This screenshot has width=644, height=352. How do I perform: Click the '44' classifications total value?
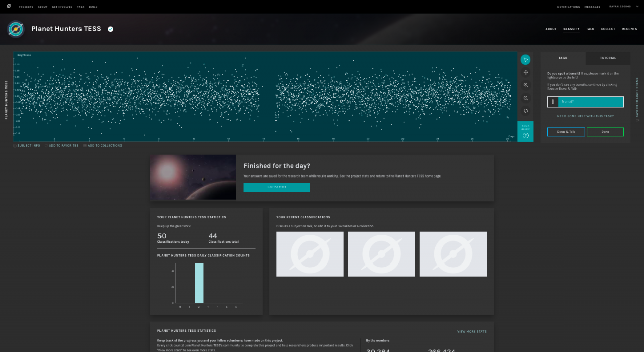(x=213, y=236)
